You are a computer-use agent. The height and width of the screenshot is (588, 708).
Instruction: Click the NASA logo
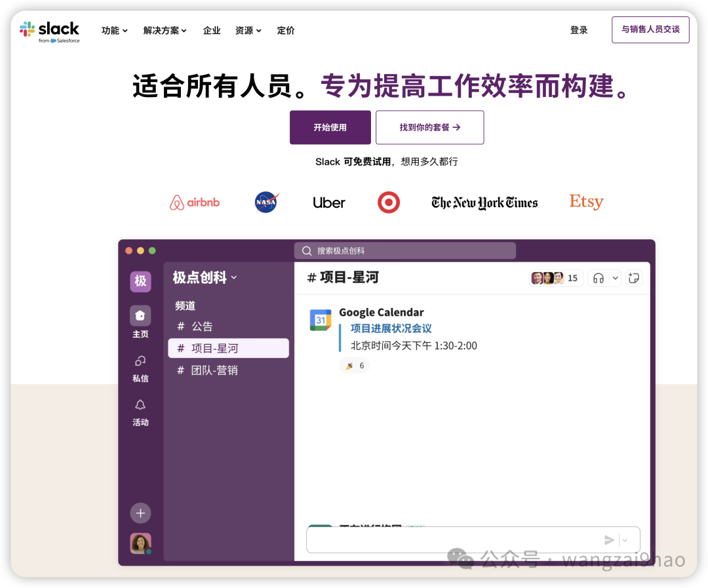[266, 202]
